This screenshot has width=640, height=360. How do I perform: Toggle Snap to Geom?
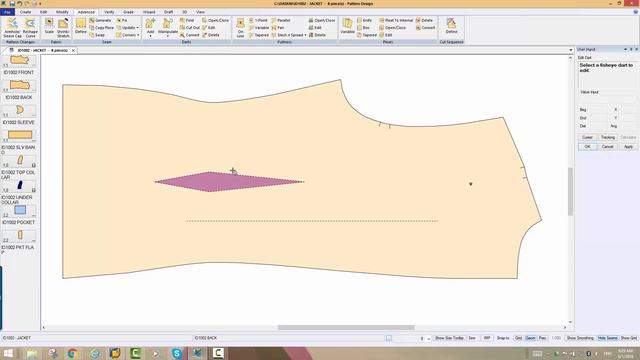(x=530, y=338)
